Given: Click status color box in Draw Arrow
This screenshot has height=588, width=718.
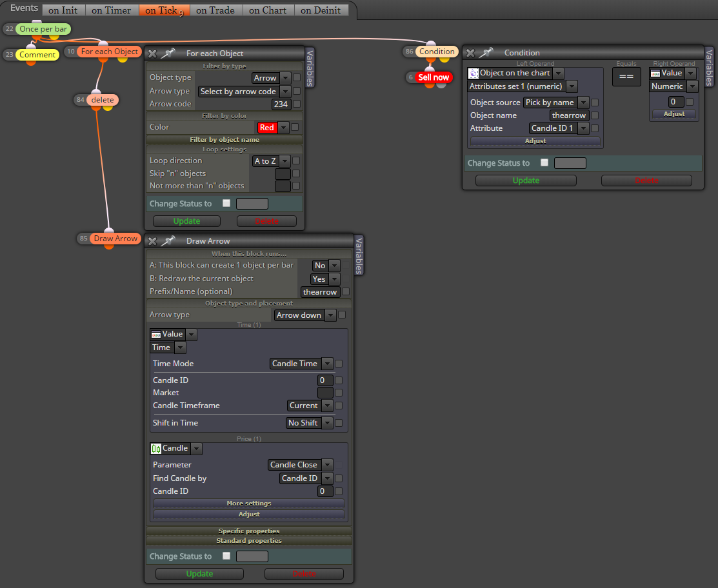Looking at the screenshot, I should pos(252,556).
